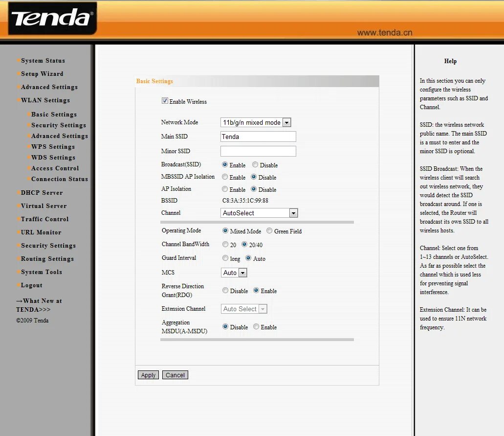The height and width of the screenshot is (436, 504).
Task: Open Traffic Control menu
Action: [x=44, y=219]
